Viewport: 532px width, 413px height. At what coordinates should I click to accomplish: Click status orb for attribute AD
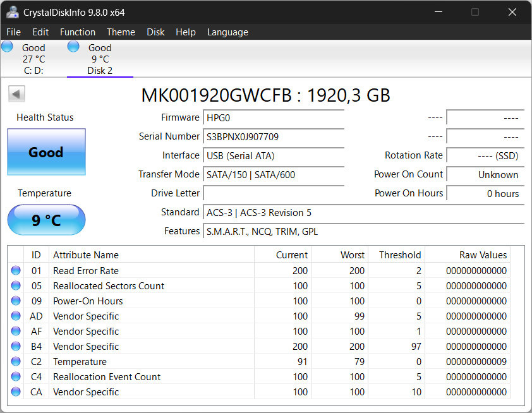click(x=16, y=316)
